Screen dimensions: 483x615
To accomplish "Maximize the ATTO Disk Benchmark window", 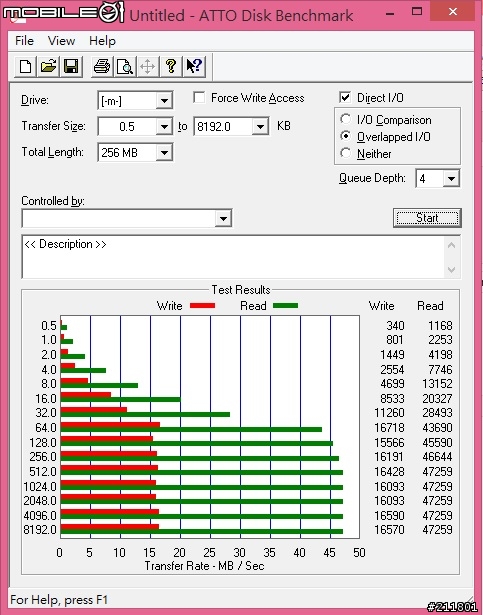I will [417, 12].
